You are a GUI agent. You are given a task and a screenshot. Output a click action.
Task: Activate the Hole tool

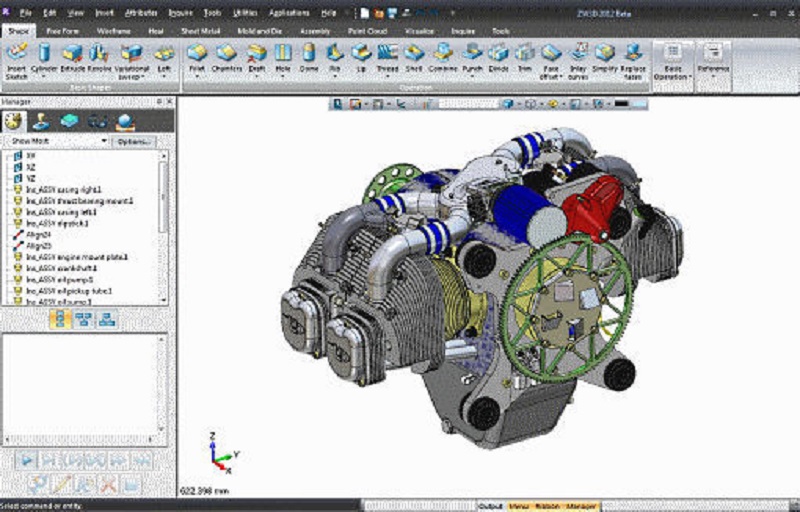283,57
